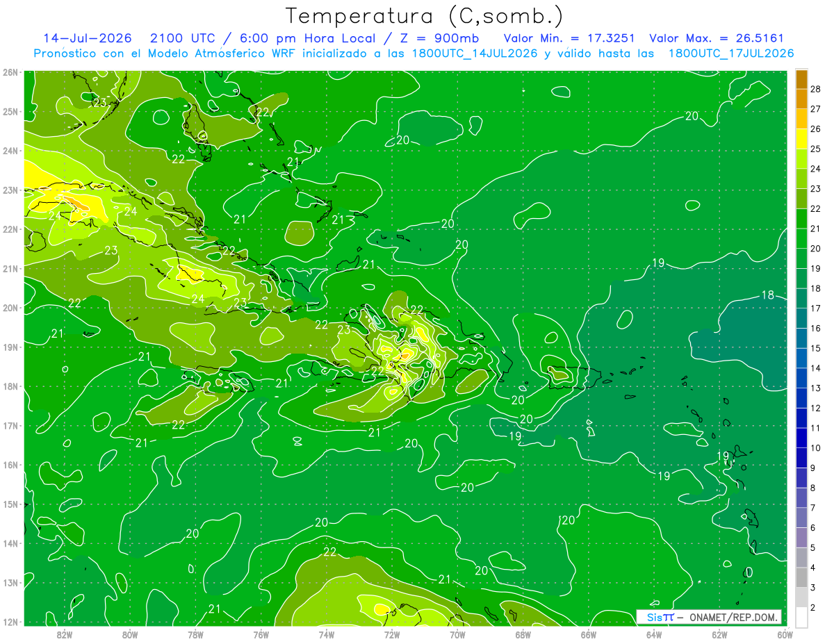Click the '23N' latitude axis label
The width and height of the screenshot is (834, 644).
pos(9,190)
